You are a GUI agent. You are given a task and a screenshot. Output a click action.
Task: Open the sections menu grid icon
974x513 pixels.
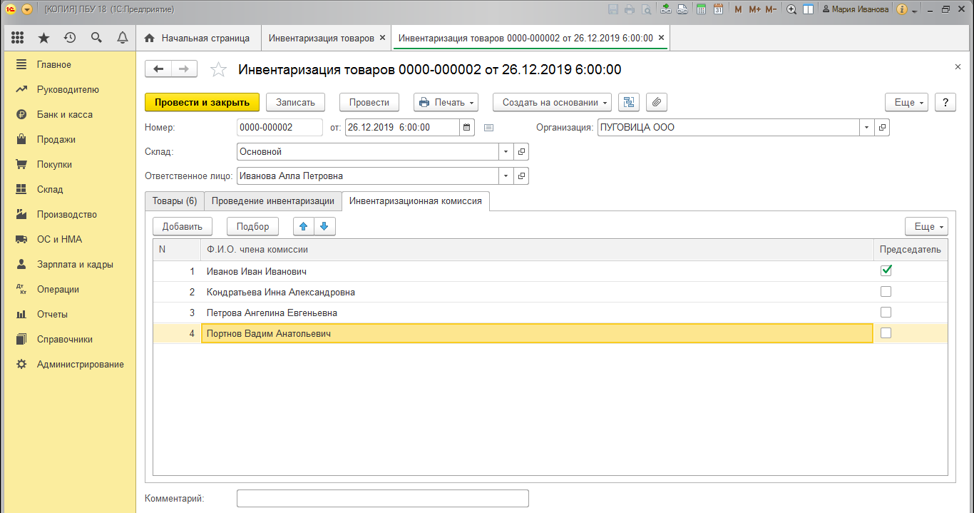pos(17,38)
